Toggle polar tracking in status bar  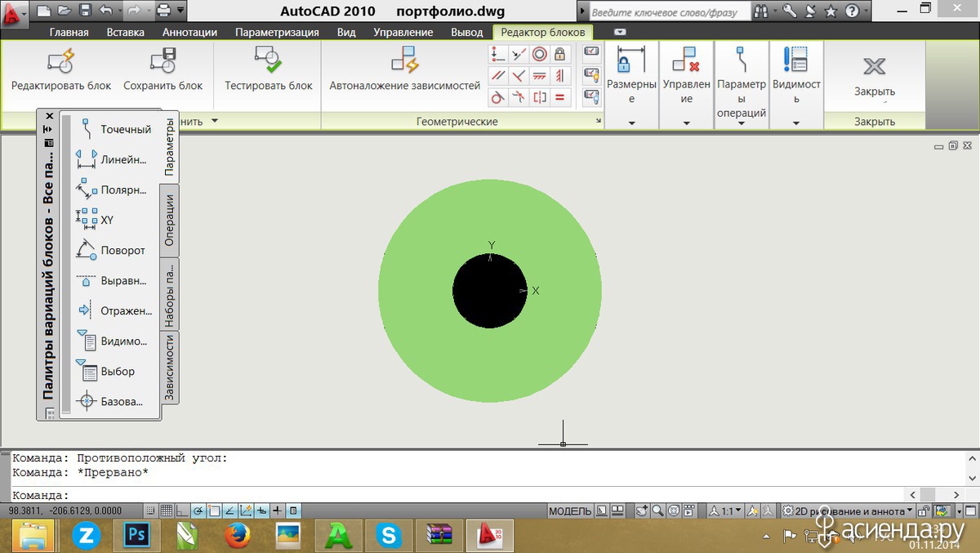pyautogui.click(x=198, y=511)
